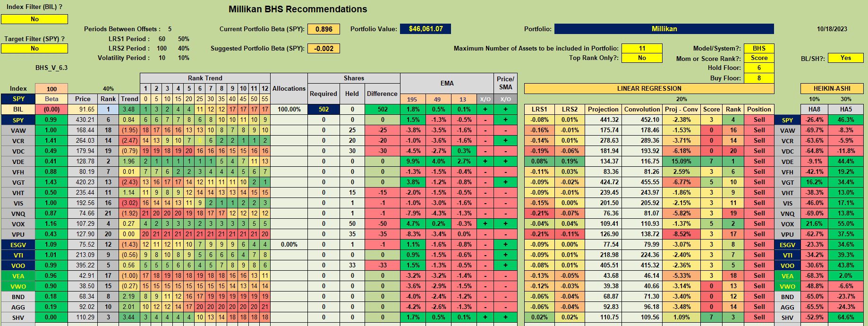Select the Portfolio Value cell $46,061.07

click(425, 29)
